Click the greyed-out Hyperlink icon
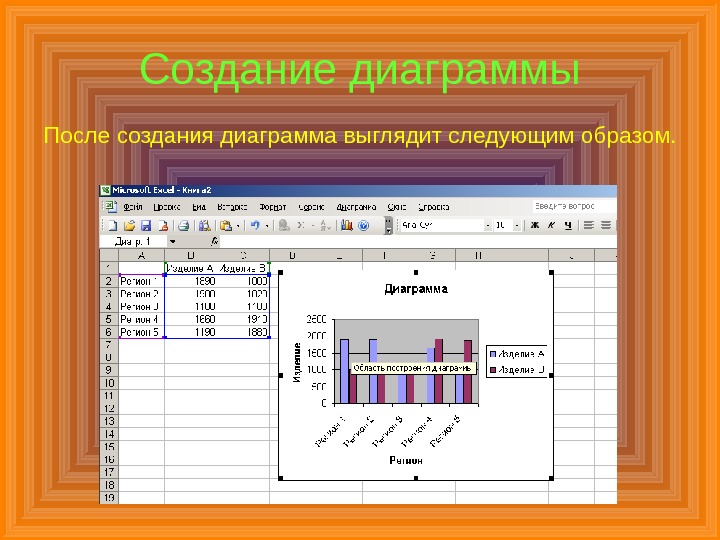Viewport: 720px width, 540px height. coord(284,225)
